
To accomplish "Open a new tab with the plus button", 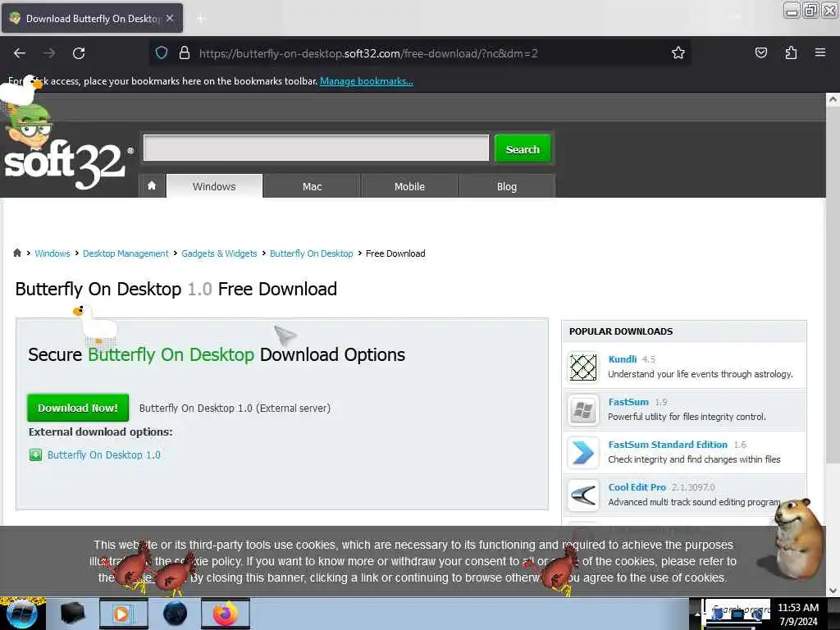I will click(x=201, y=19).
